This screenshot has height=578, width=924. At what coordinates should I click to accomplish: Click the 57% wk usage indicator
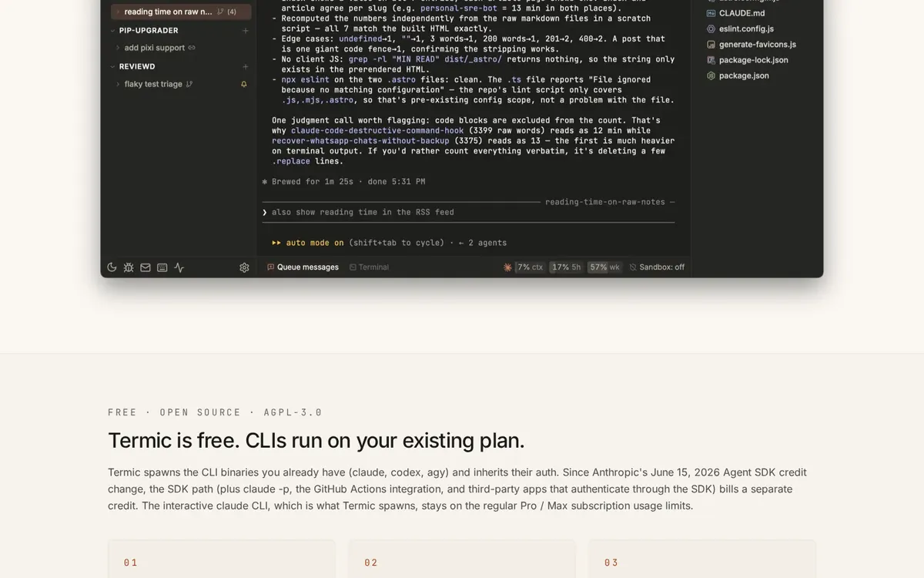click(x=604, y=267)
